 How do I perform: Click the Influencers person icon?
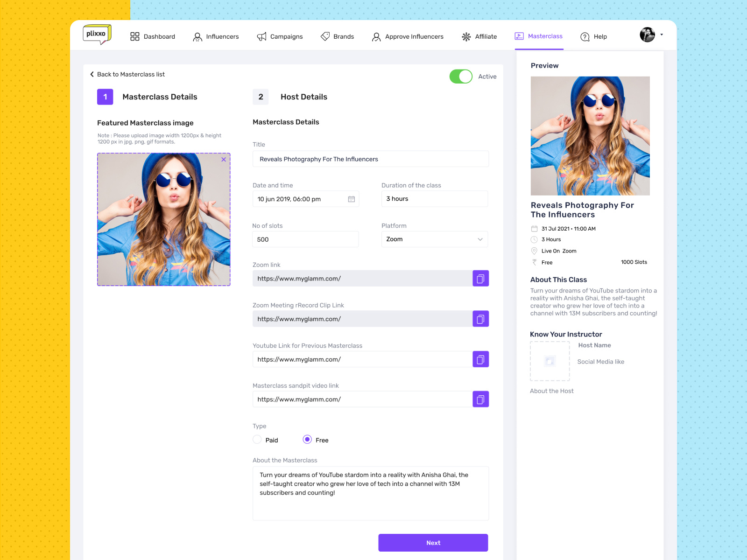point(197,36)
